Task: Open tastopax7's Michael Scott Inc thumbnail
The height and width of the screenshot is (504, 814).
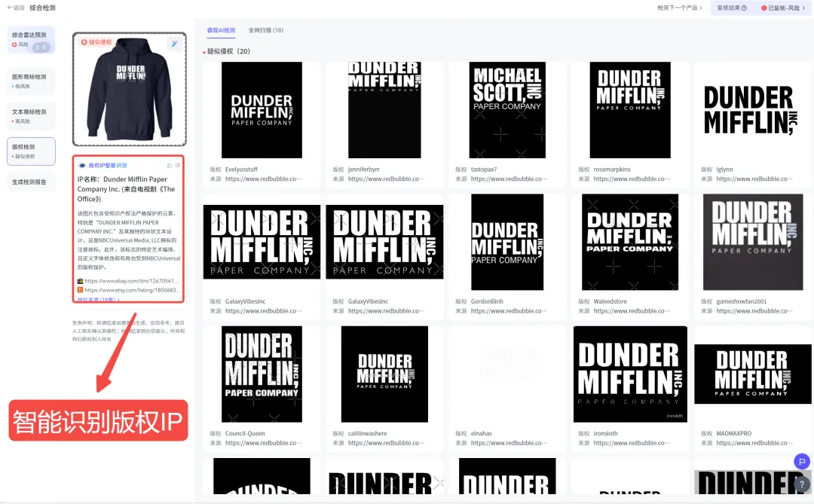Action: (x=507, y=110)
